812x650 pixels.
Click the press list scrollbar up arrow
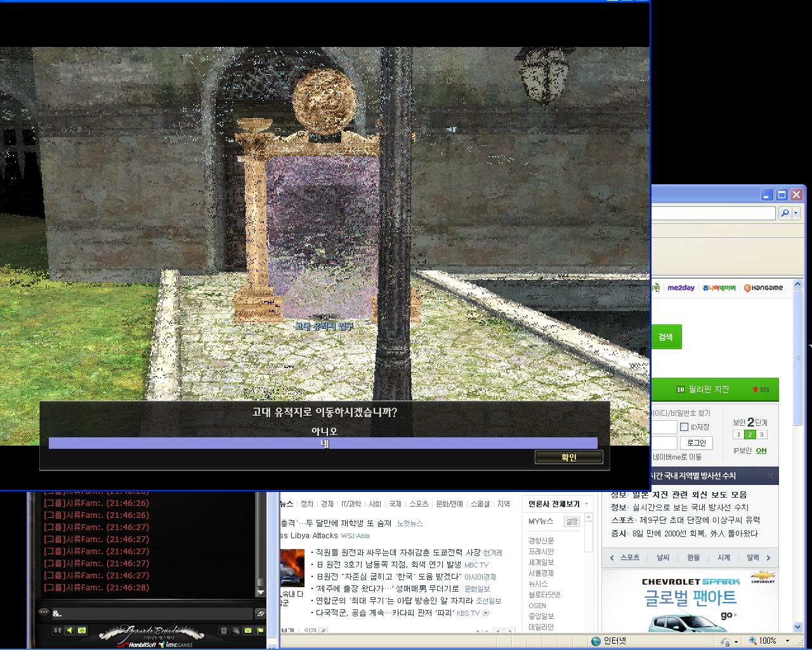pos(588,519)
